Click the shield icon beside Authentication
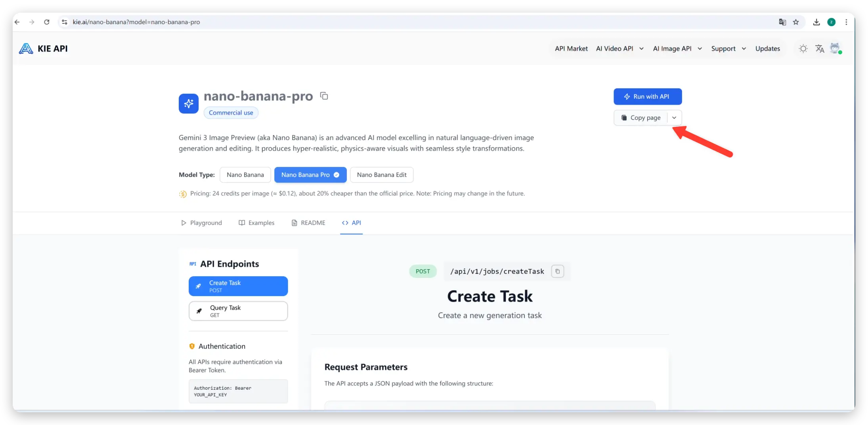Image resolution: width=868 pixels, height=425 pixels. tap(192, 346)
